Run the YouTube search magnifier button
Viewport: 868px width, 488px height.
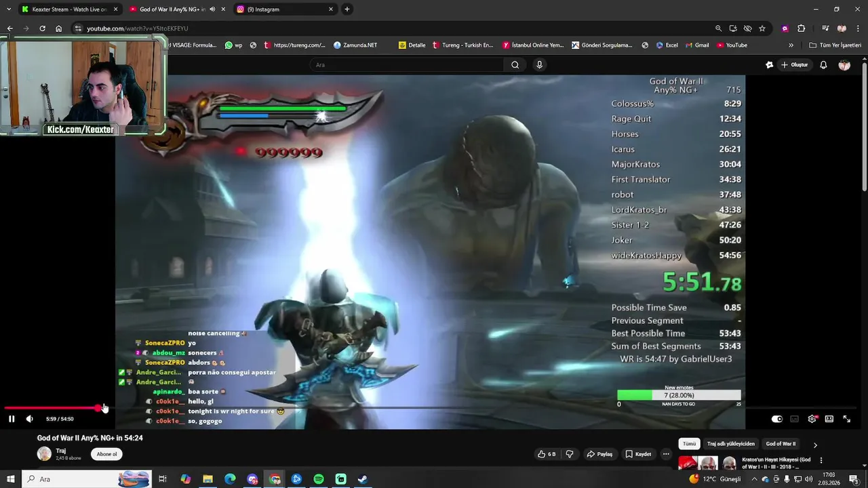point(515,64)
